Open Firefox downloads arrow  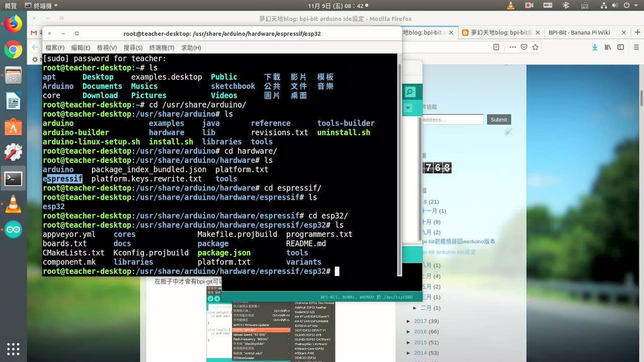[595, 47]
